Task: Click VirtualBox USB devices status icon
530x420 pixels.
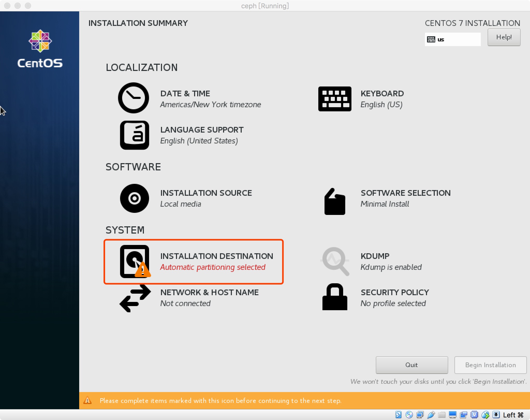Action: pyautogui.click(x=431, y=415)
